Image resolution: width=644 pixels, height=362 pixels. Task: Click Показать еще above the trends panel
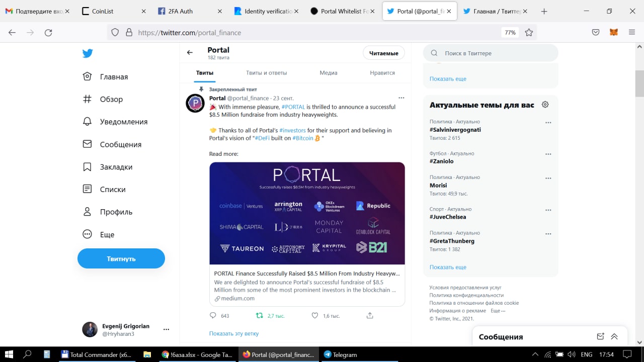coord(448,79)
